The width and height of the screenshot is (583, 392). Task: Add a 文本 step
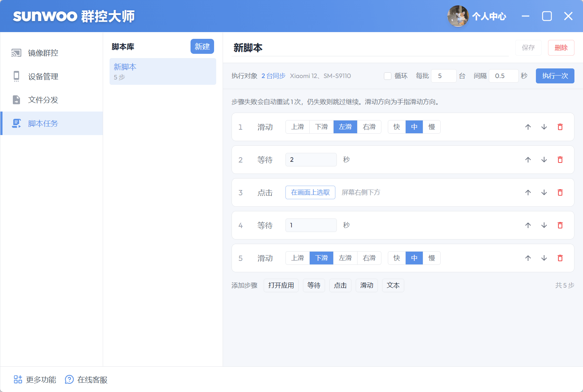tap(393, 285)
